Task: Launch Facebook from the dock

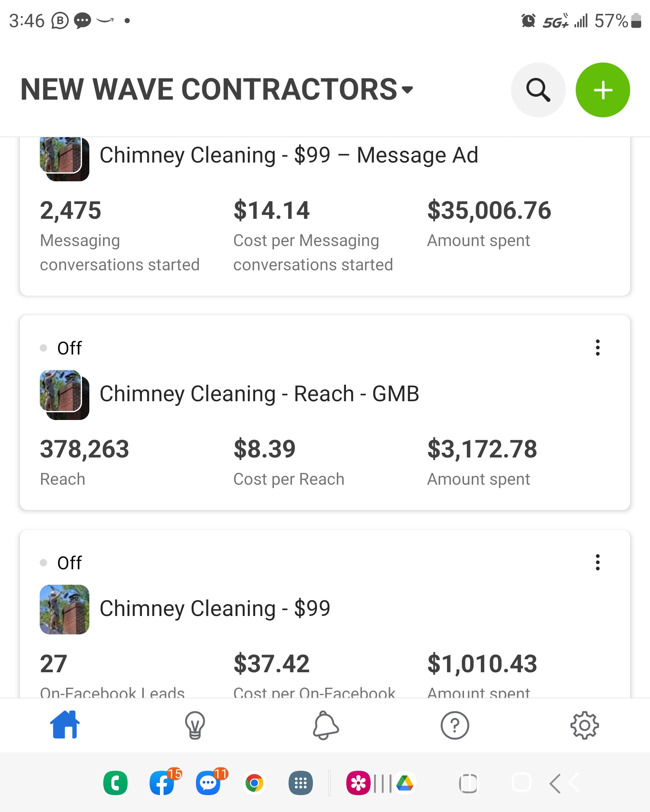Action: 162,783
